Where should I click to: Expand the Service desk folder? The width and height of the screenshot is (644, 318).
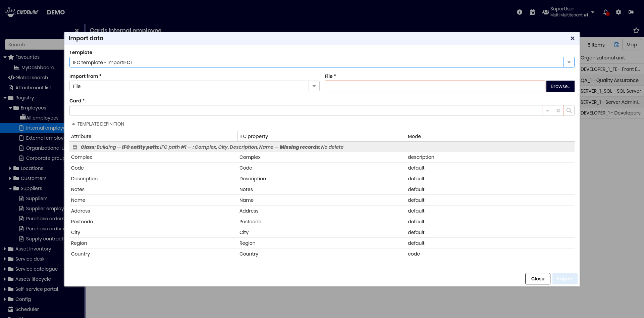pyautogui.click(x=5, y=259)
